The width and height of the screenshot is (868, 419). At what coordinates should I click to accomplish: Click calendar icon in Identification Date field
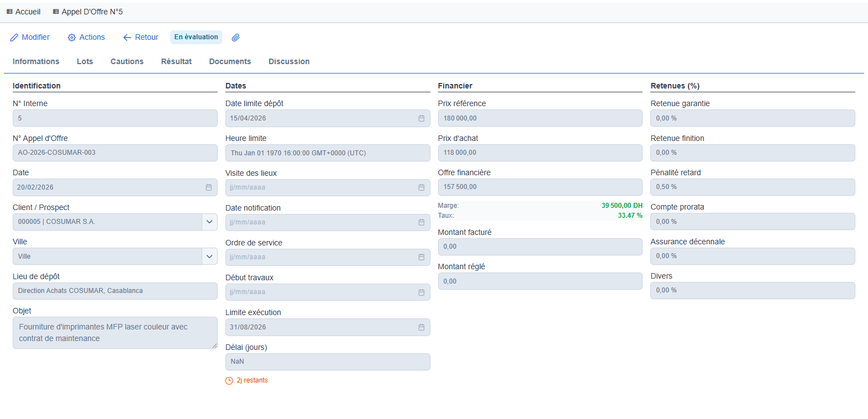coord(208,187)
